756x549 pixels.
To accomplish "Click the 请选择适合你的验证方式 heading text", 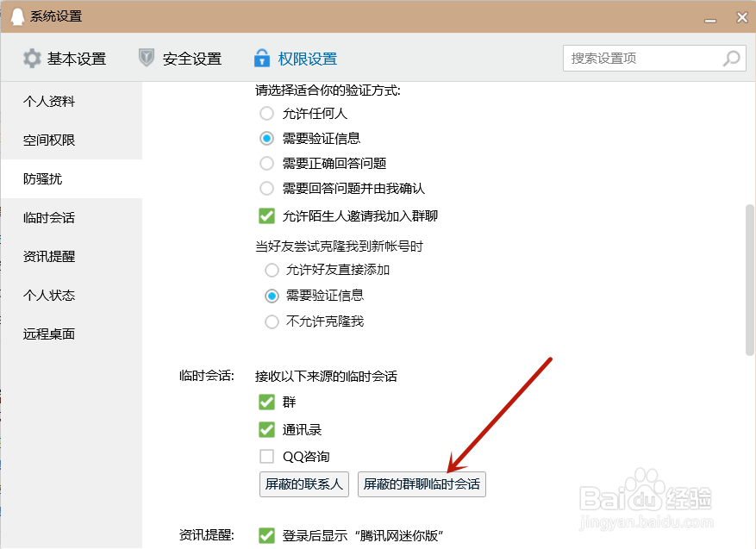I will click(x=328, y=90).
